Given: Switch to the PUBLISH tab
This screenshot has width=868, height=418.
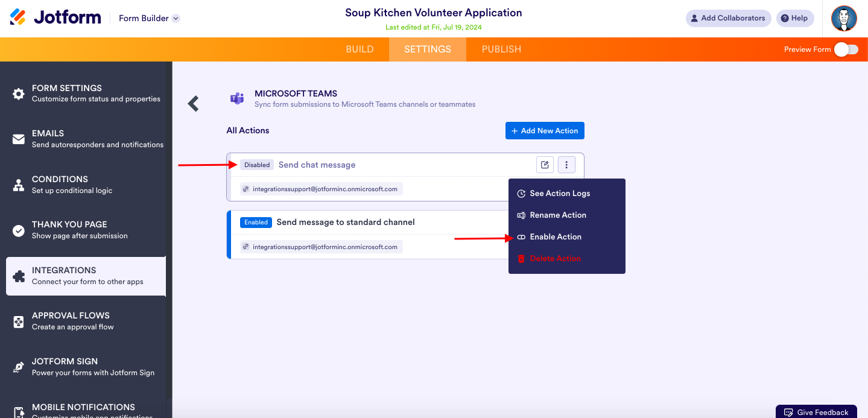Looking at the screenshot, I should (x=501, y=49).
